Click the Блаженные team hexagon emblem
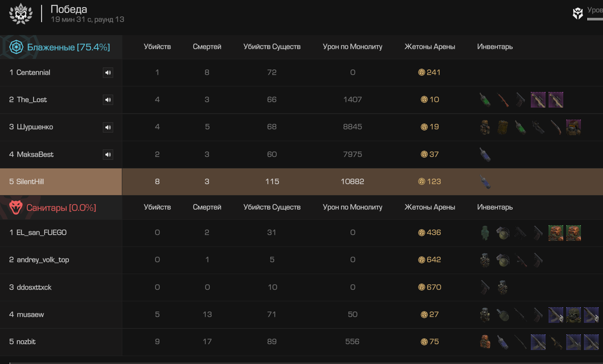 [16, 47]
